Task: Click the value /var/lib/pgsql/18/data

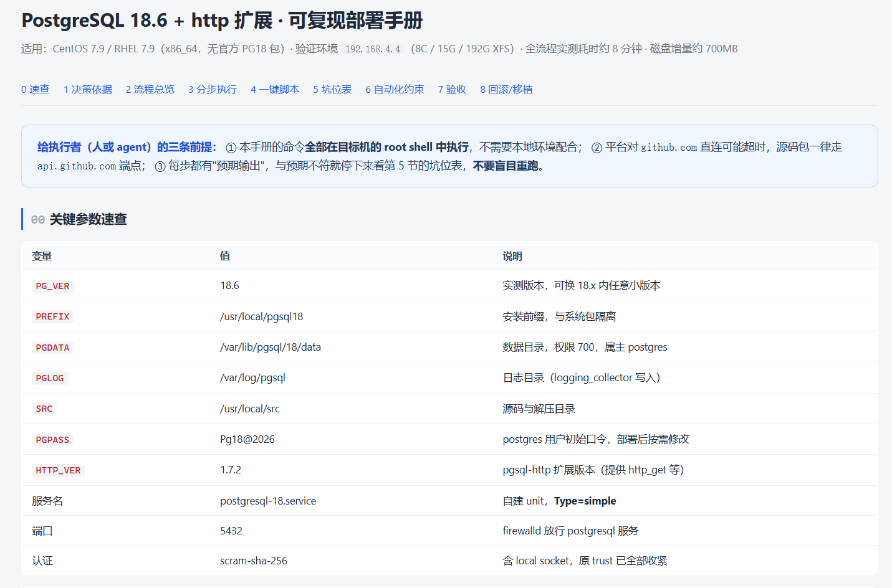Action: 271,347
